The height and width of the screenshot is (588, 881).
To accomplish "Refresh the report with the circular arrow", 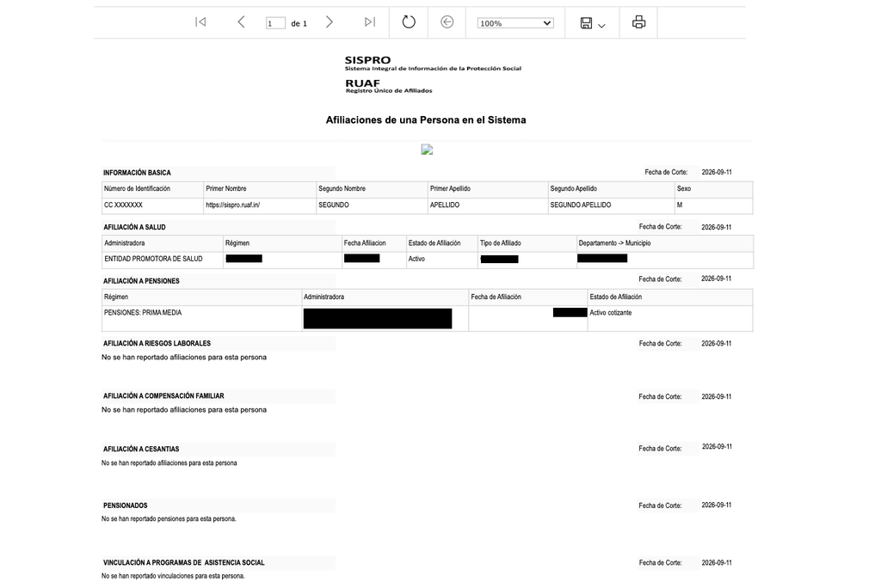I will pyautogui.click(x=409, y=21).
